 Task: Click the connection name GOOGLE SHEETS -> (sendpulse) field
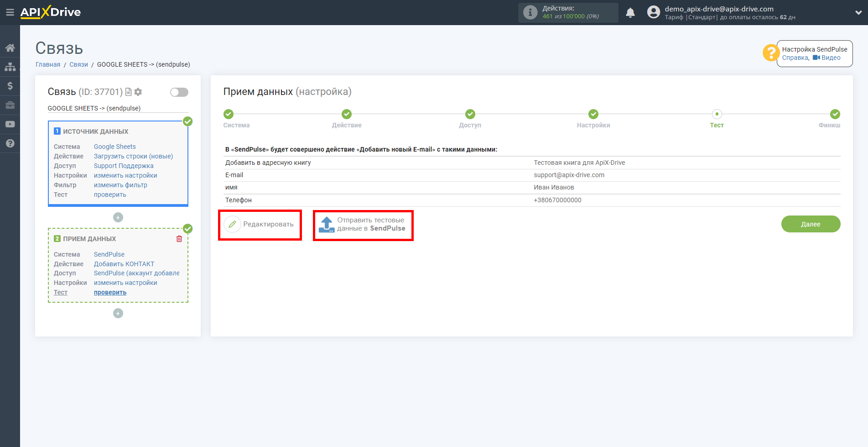tap(118, 108)
